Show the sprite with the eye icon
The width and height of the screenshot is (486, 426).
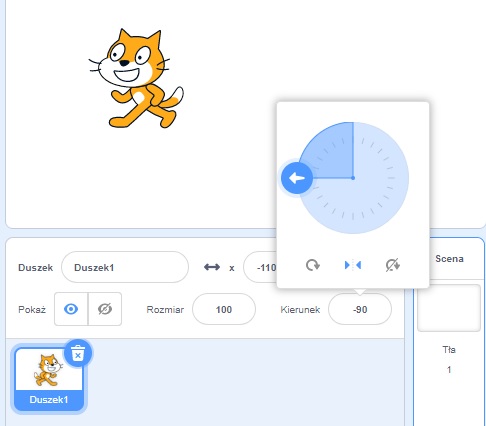tap(71, 309)
